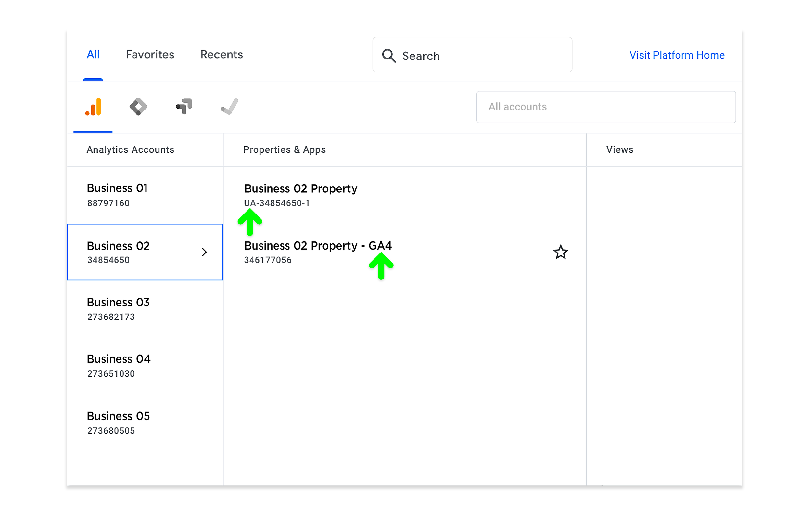Click property ID 346177056
This screenshot has width=812, height=520.
268,260
